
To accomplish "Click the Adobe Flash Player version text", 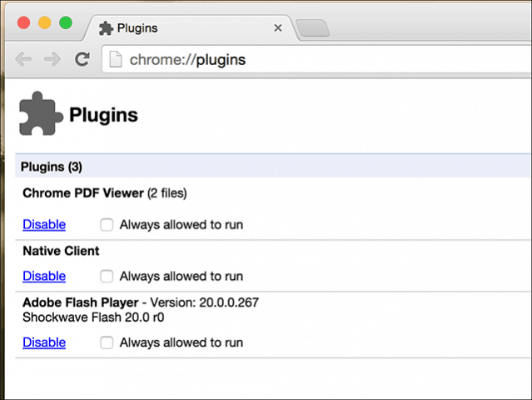I will (x=205, y=302).
